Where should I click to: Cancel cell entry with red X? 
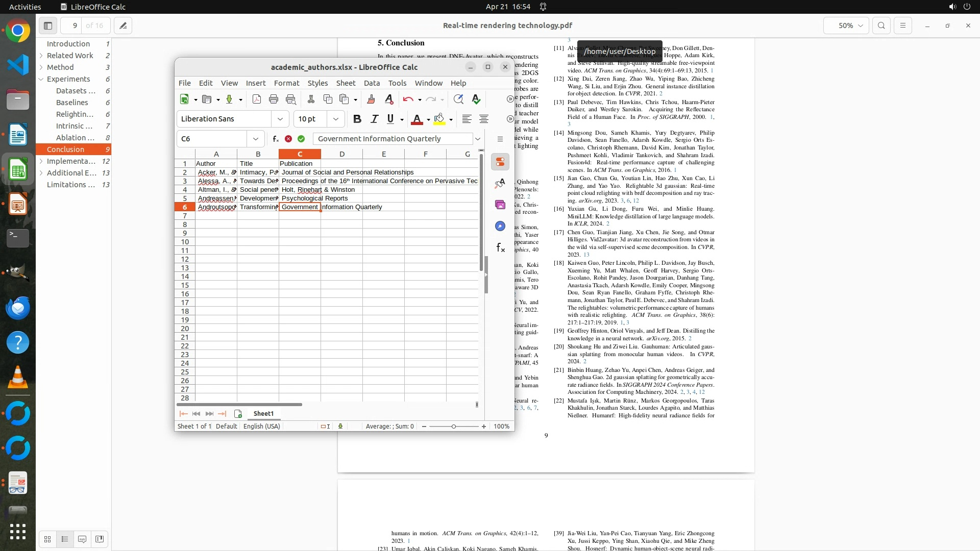[x=288, y=139]
